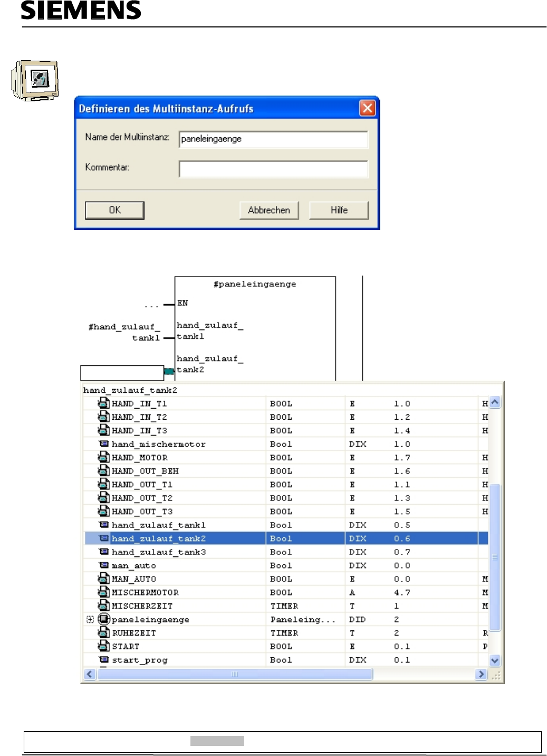
Task: Click symbol icon of HAND_MOTOR
Action: [x=103, y=457]
